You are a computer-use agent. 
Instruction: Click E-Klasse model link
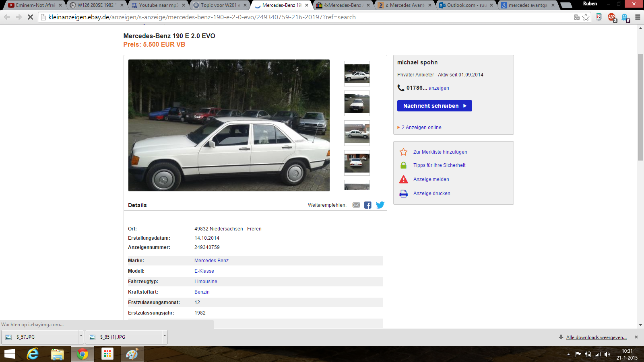(204, 271)
